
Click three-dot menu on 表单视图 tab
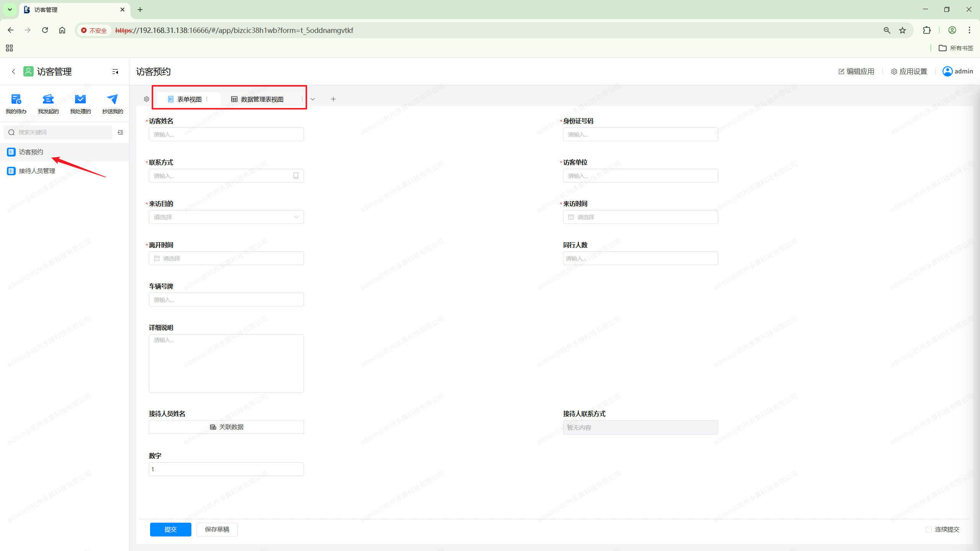point(207,99)
